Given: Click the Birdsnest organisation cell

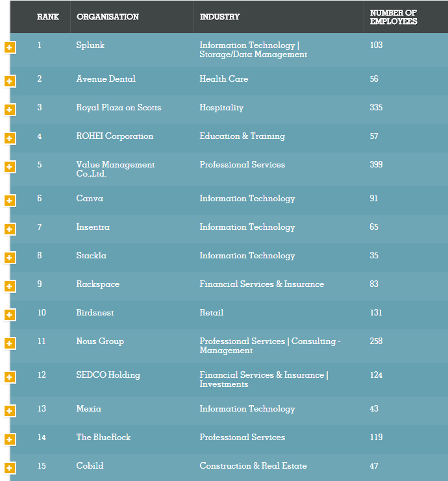Looking at the screenshot, I should (x=95, y=312).
